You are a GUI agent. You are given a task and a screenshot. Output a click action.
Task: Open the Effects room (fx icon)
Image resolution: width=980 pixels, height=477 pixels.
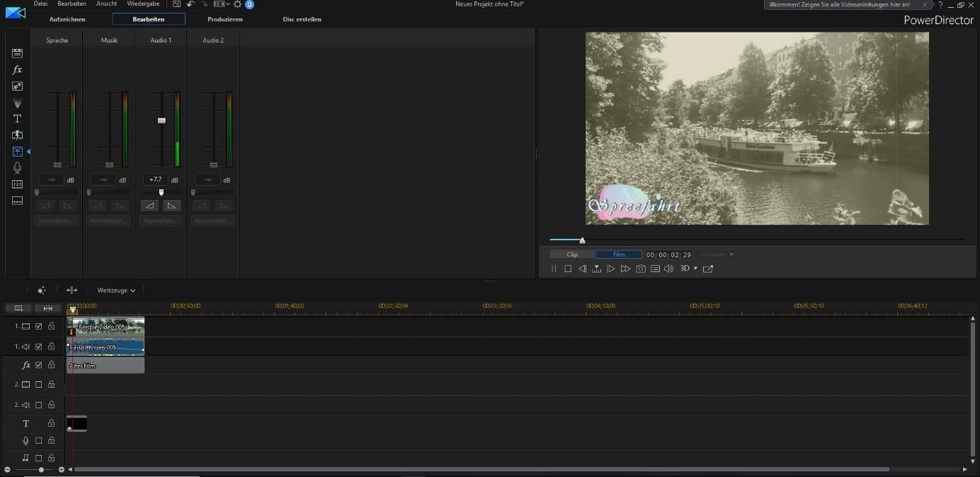[17, 69]
